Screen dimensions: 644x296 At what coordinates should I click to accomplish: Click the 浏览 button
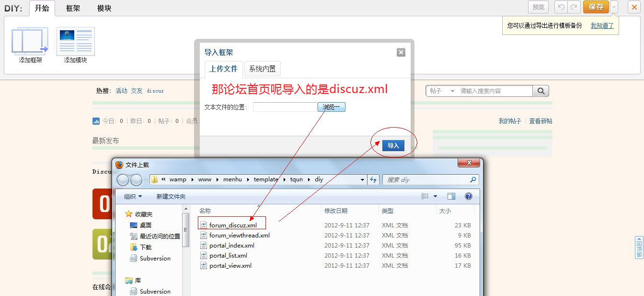click(331, 107)
